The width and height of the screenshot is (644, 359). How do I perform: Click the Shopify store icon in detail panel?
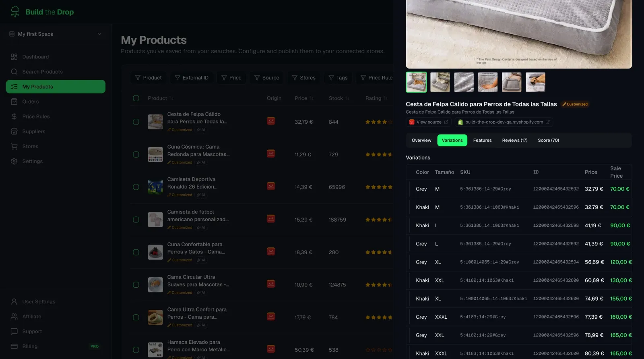[460, 122]
